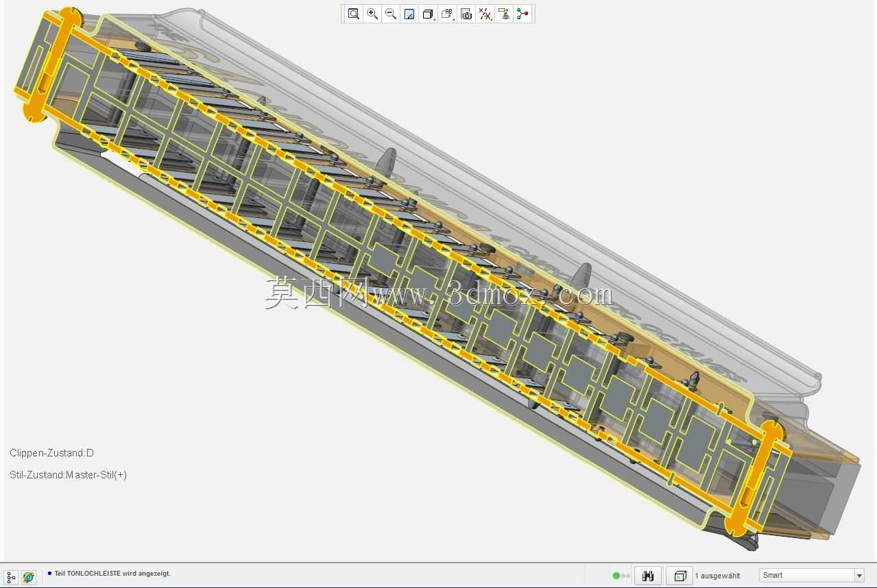Click the 'Clippen-Zustand:D' label
The width and height of the screenshot is (877, 588).
51,453
